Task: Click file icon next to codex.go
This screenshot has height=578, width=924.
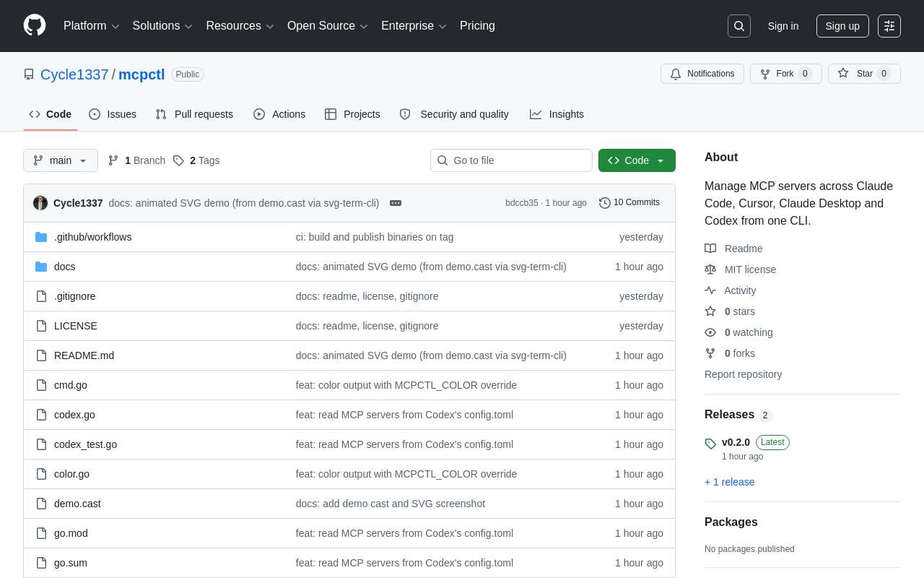Action: point(41,415)
